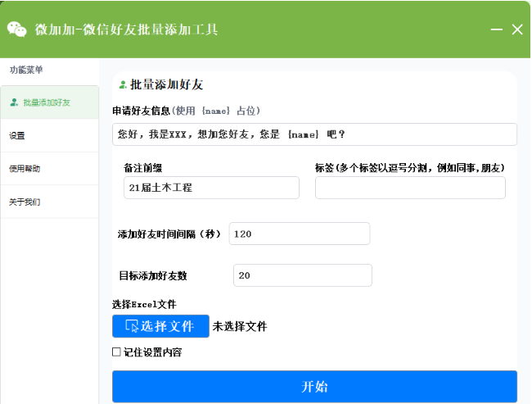
Task: Click the 功能菜单 sidebar header
Action: coord(26,70)
